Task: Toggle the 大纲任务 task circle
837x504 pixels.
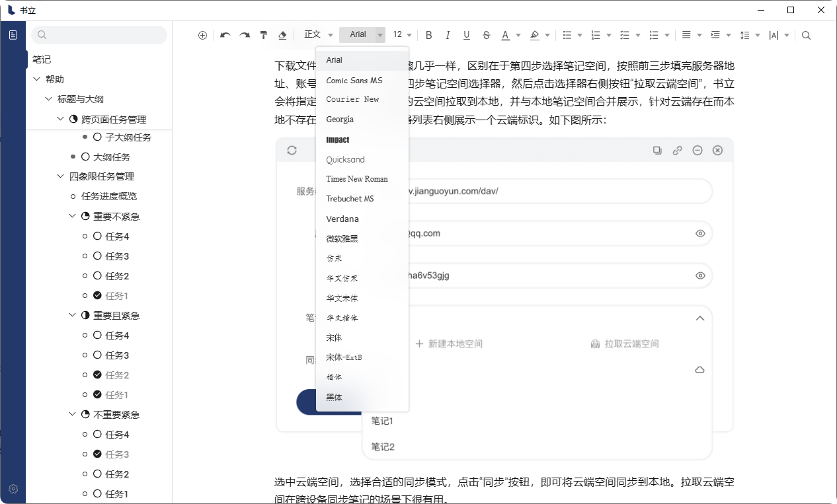Action: [85, 157]
